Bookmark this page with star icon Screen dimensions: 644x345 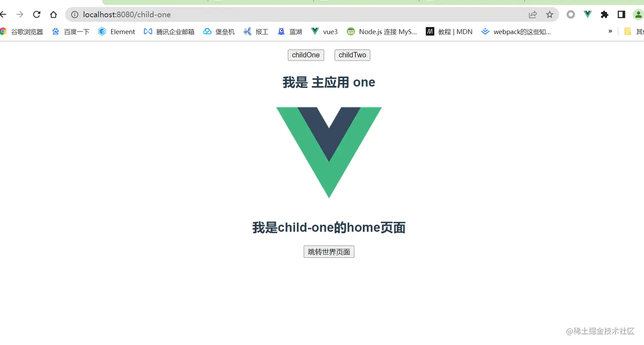coord(549,14)
